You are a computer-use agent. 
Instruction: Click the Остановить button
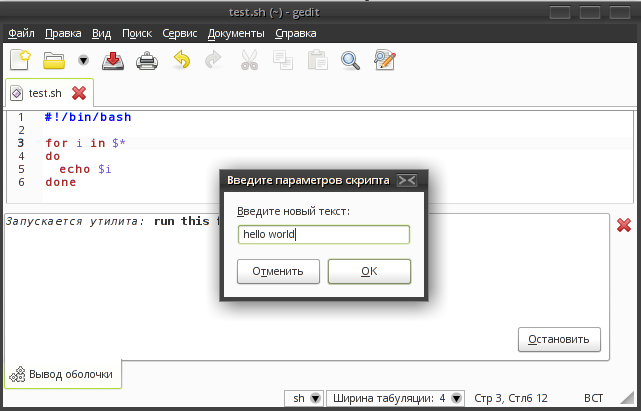tap(559, 339)
